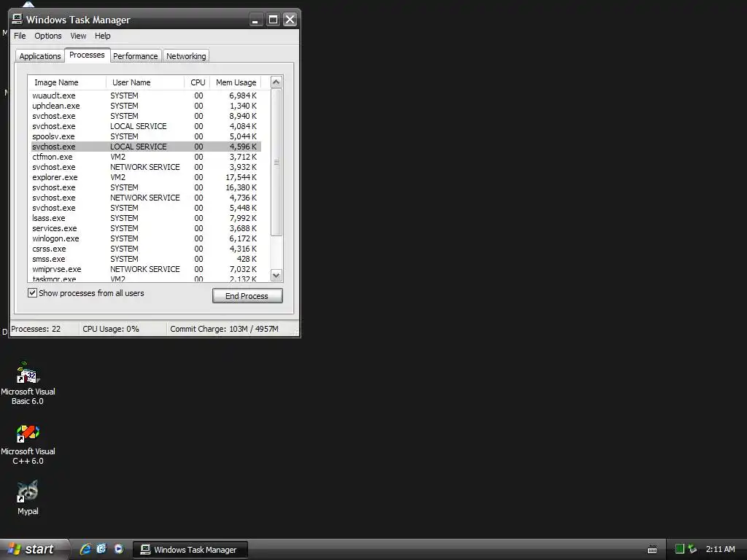Click the Windows Task Manager taskbar button
This screenshot has width=747, height=560.
pos(190,550)
